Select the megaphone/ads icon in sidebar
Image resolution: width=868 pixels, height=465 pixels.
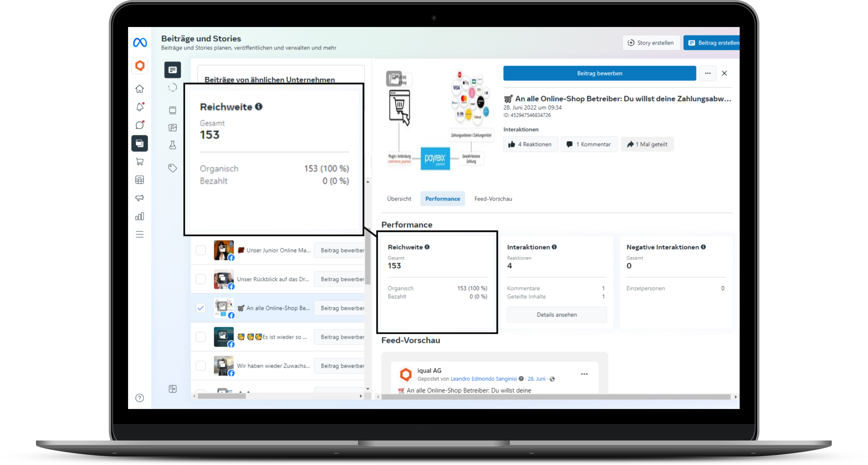tap(140, 198)
